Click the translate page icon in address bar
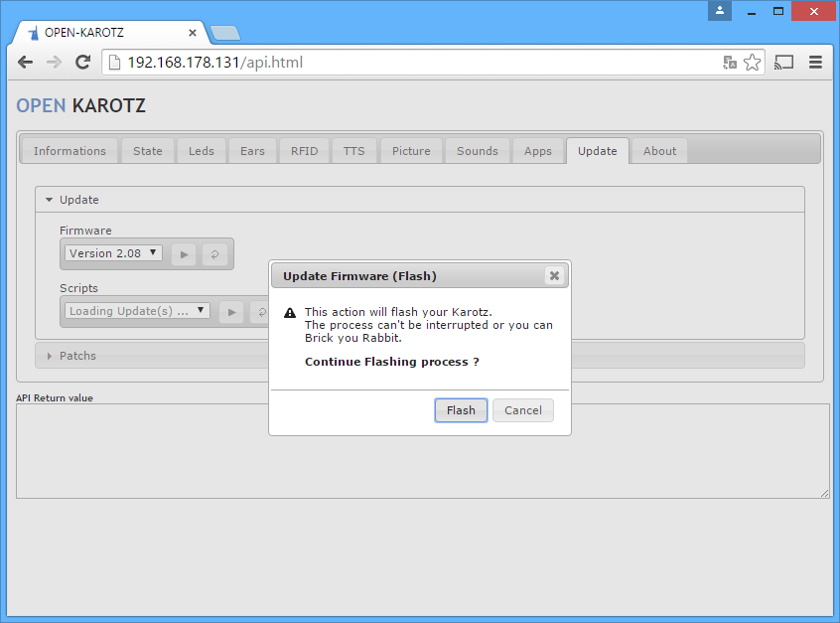Viewport: 840px width, 623px height. coord(730,63)
